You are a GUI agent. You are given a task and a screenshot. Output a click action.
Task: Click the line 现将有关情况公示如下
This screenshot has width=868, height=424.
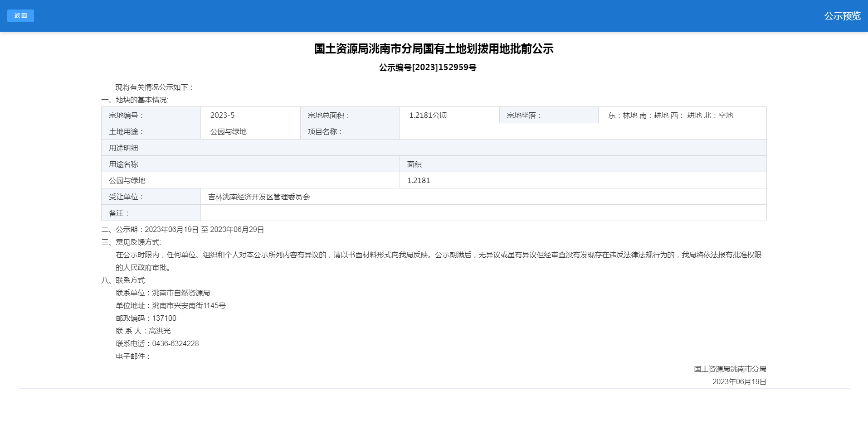(x=155, y=87)
